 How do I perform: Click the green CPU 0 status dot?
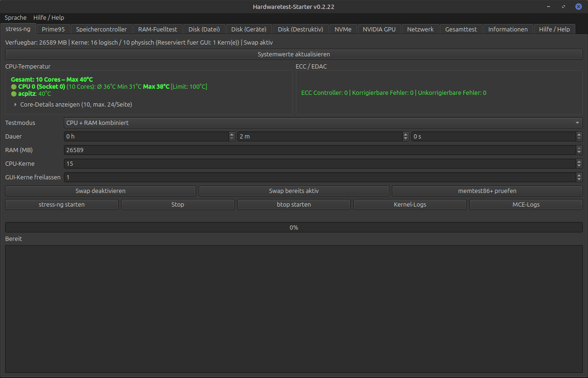pos(14,87)
